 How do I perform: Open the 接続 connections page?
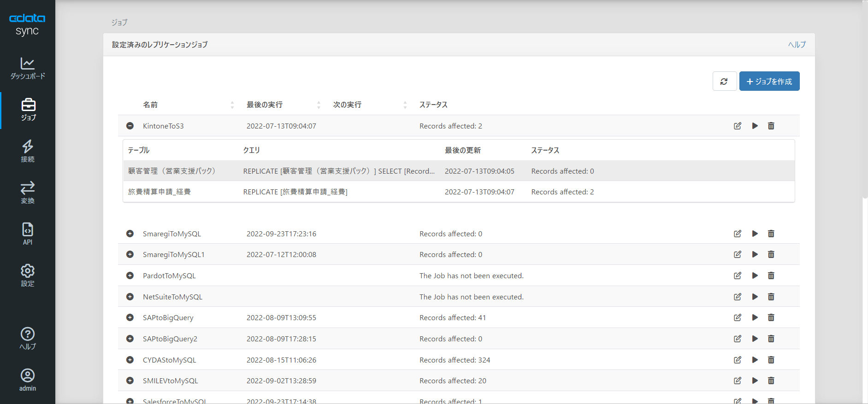click(28, 152)
